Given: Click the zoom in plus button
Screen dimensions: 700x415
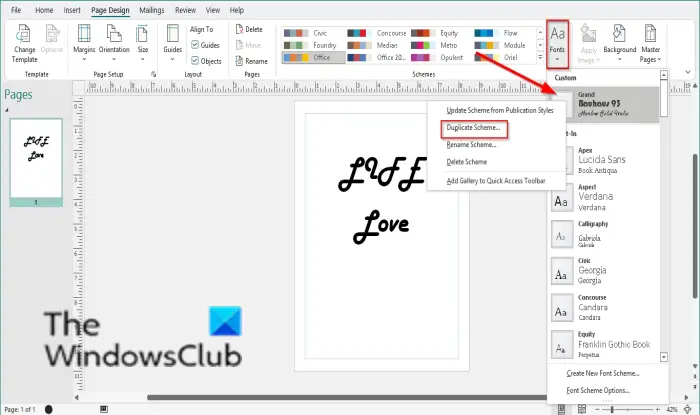Looking at the screenshot, I should tap(658, 409).
